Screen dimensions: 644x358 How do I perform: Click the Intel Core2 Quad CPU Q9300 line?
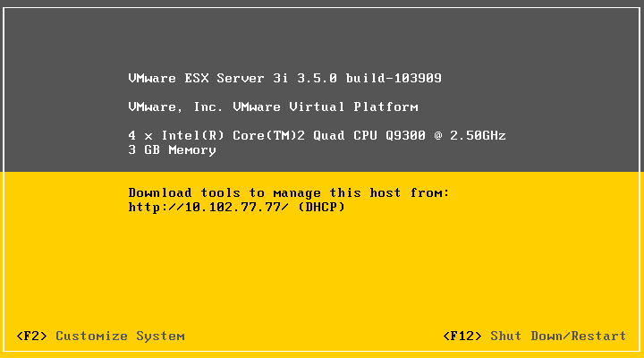point(317,136)
